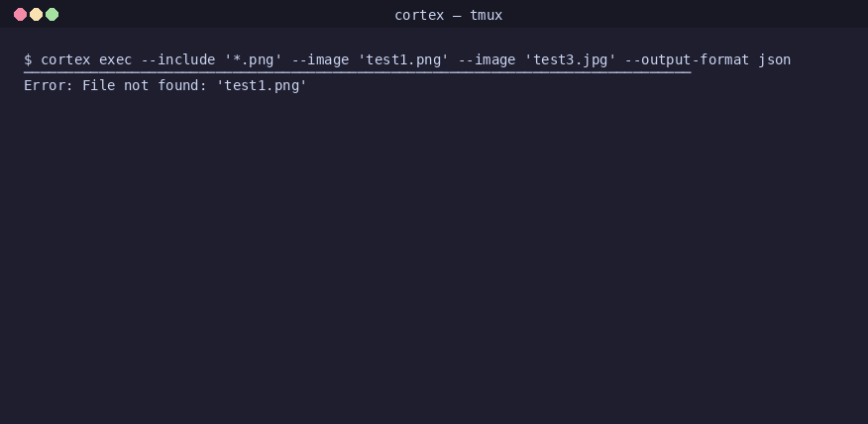The image size is (868, 424).
Task: Click the red close window button
Action: [x=20, y=15]
